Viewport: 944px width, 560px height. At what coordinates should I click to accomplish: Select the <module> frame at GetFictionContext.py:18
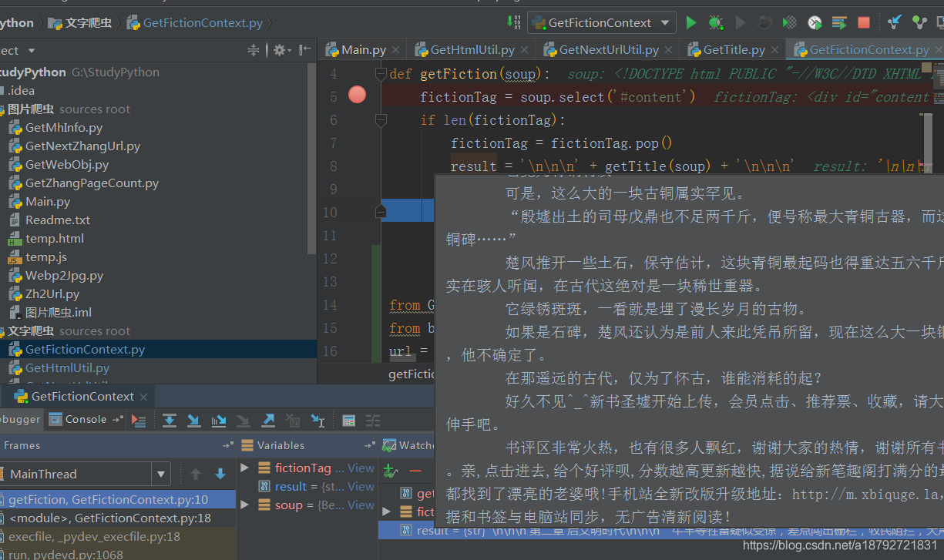[109, 518]
